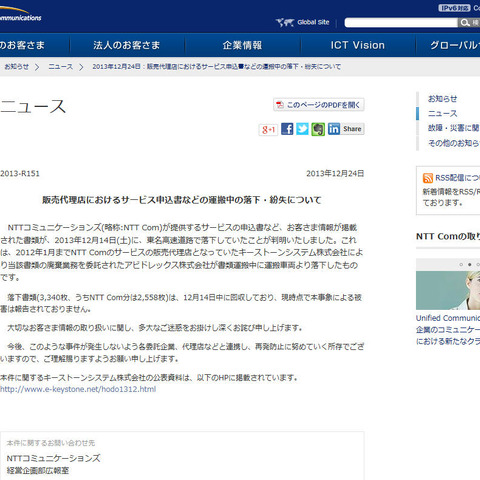
Task: Click the header search input field
Action: tap(401, 23)
